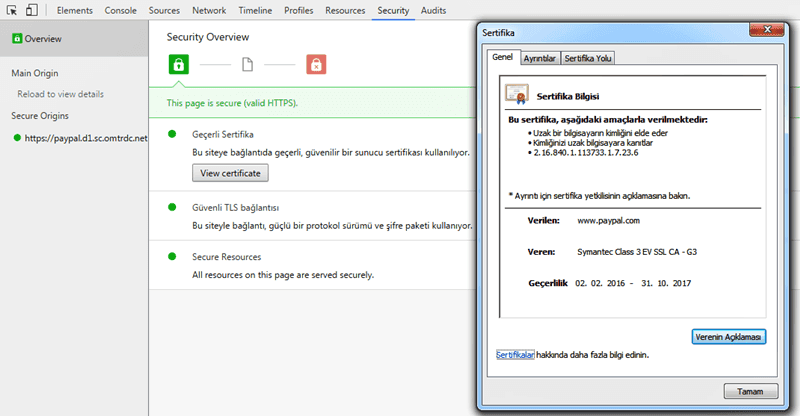The image size is (800, 416).
Task: Click the green secure padlock in Security Overview
Action: [179, 65]
